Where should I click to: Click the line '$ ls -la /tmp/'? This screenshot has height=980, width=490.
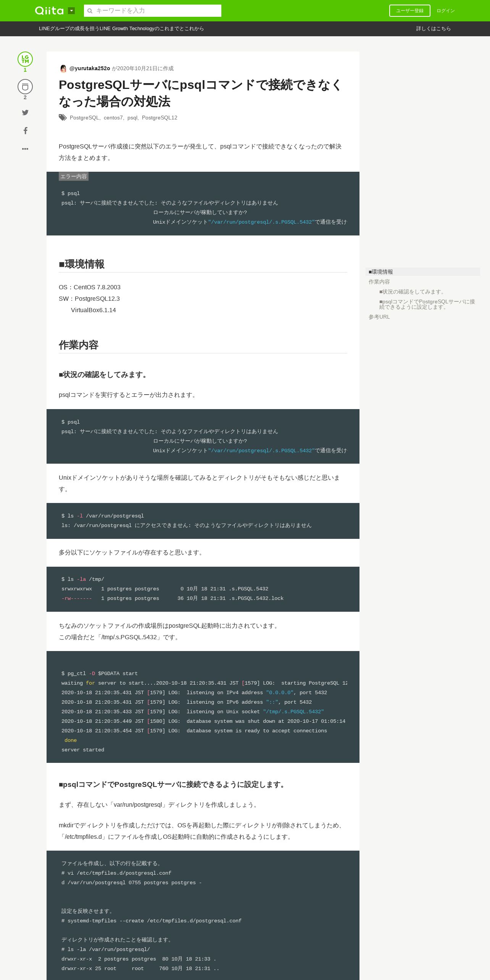coord(83,579)
